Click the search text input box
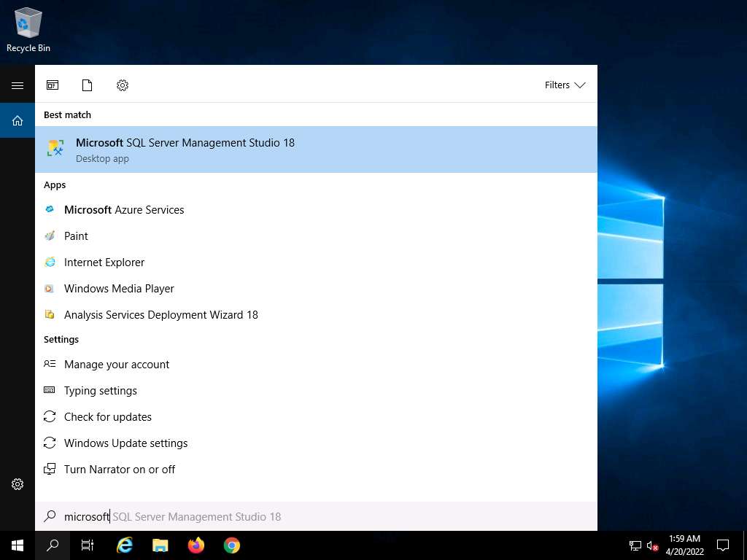747x560 pixels. click(x=314, y=516)
